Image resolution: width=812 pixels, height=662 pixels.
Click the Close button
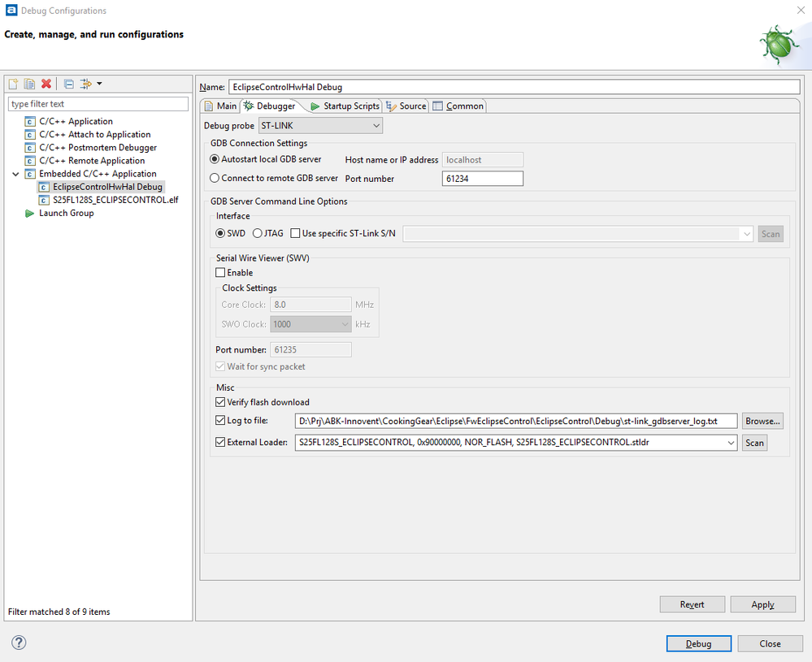(770, 644)
